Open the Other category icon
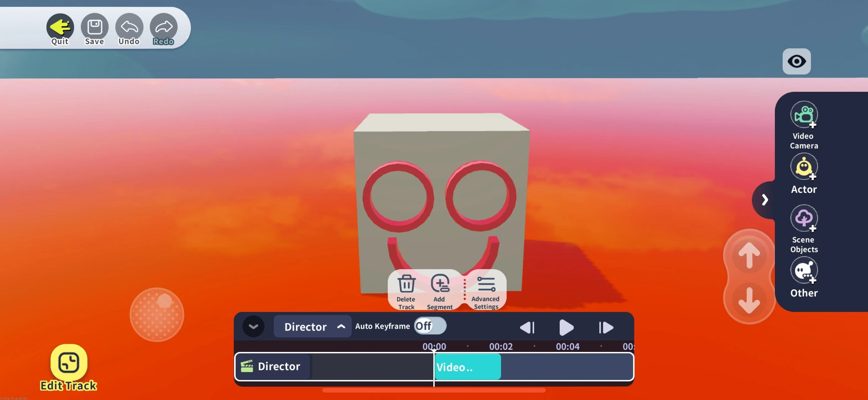 click(x=804, y=271)
